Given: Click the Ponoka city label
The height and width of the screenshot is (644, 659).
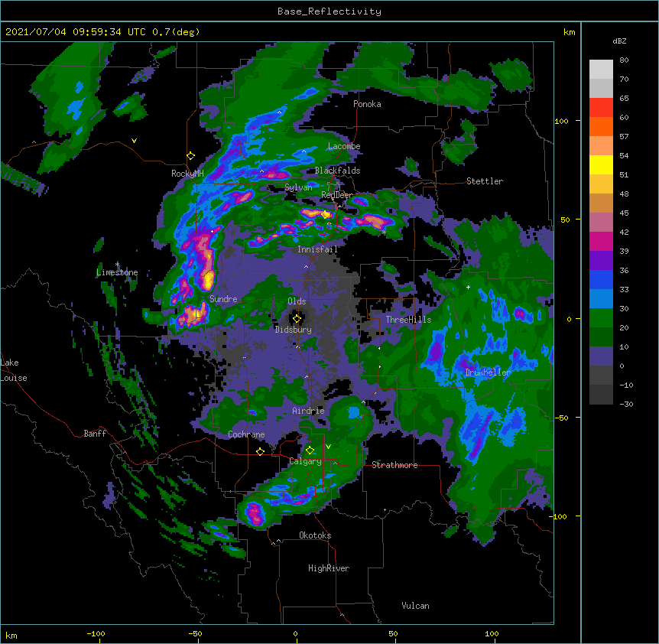Looking at the screenshot, I should pos(367,104).
